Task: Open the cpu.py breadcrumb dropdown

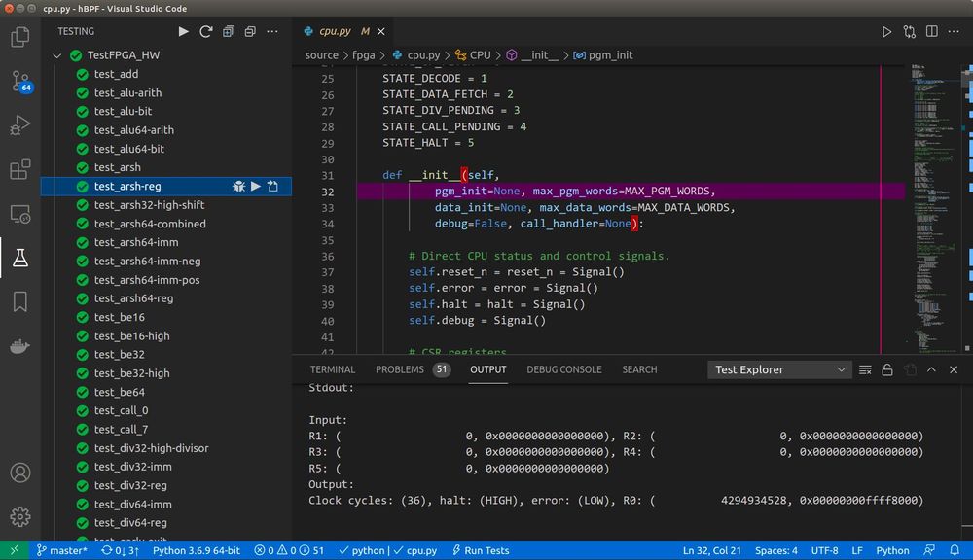Action: click(416, 55)
